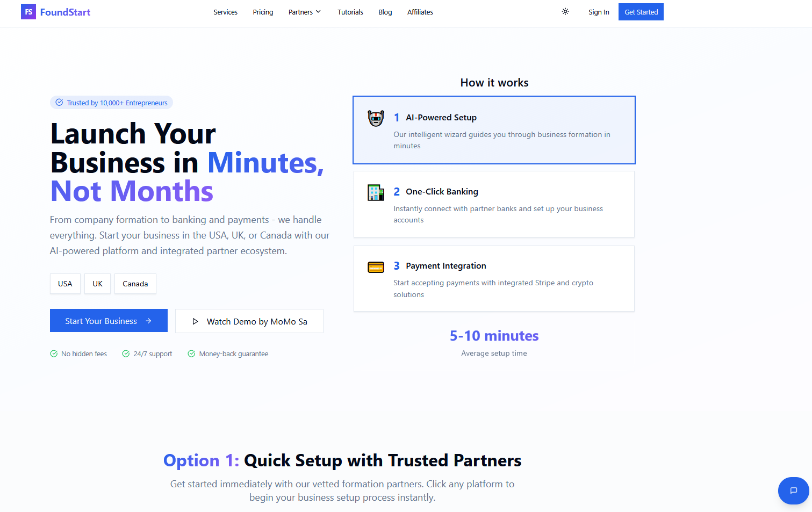Click the Money-back guarantee text

(234, 354)
